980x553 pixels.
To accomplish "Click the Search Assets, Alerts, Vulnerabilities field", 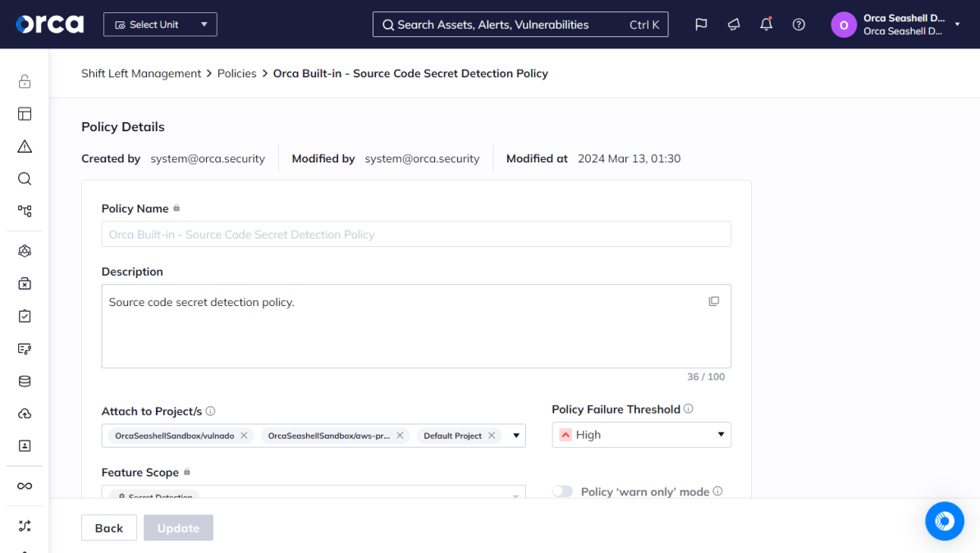I will point(520,25).
